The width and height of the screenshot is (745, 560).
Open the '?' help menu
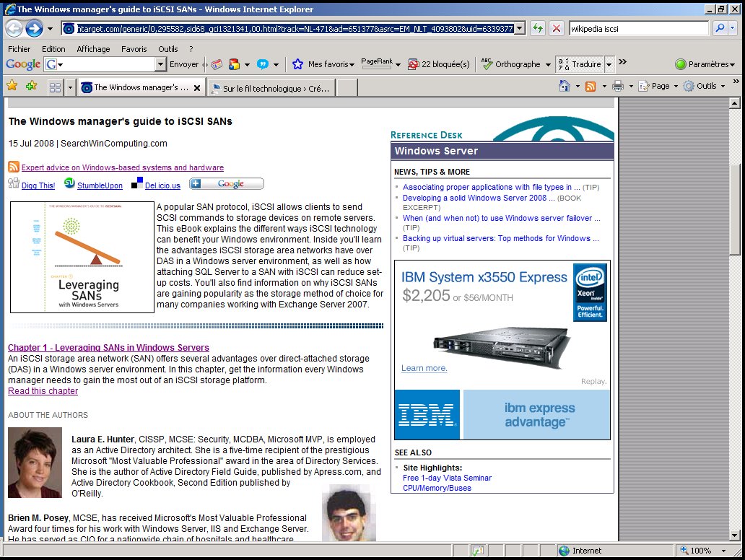pos(191,49)
